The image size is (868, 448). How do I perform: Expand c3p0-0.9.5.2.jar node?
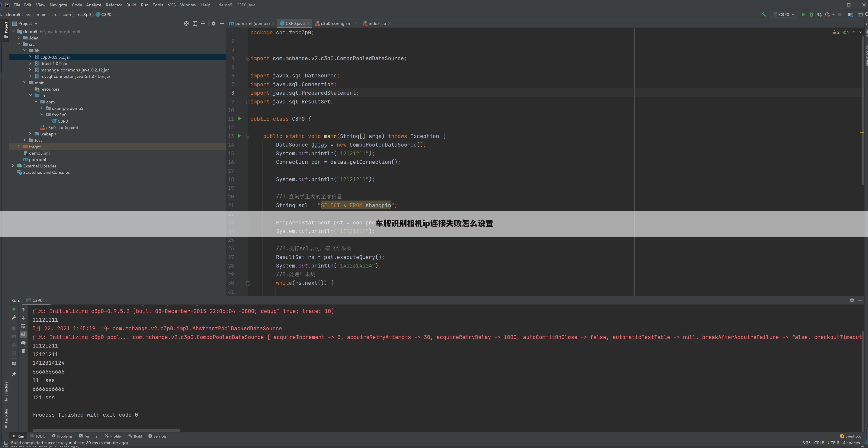pos(30,57)
